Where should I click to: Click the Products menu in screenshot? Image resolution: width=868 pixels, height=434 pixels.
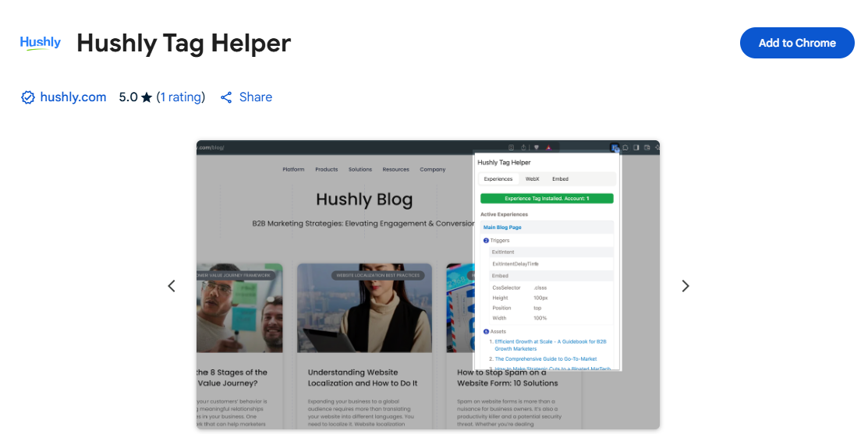[x=327, y=170]
